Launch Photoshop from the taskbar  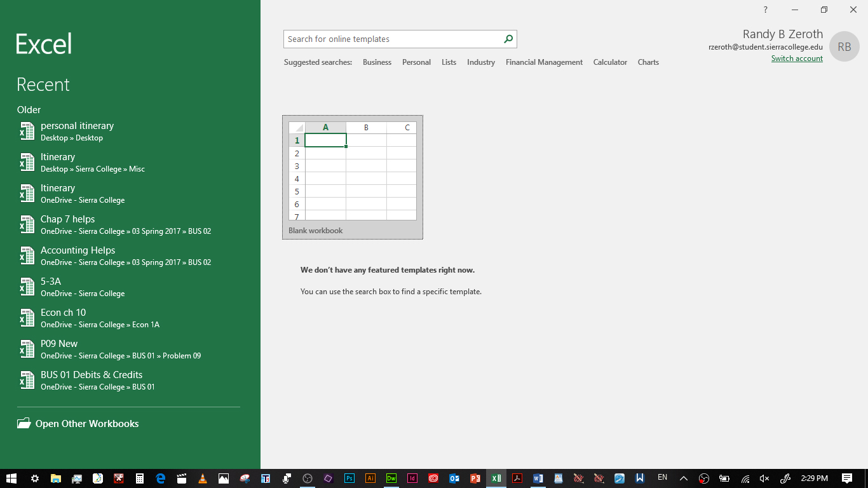click(349, 478)
